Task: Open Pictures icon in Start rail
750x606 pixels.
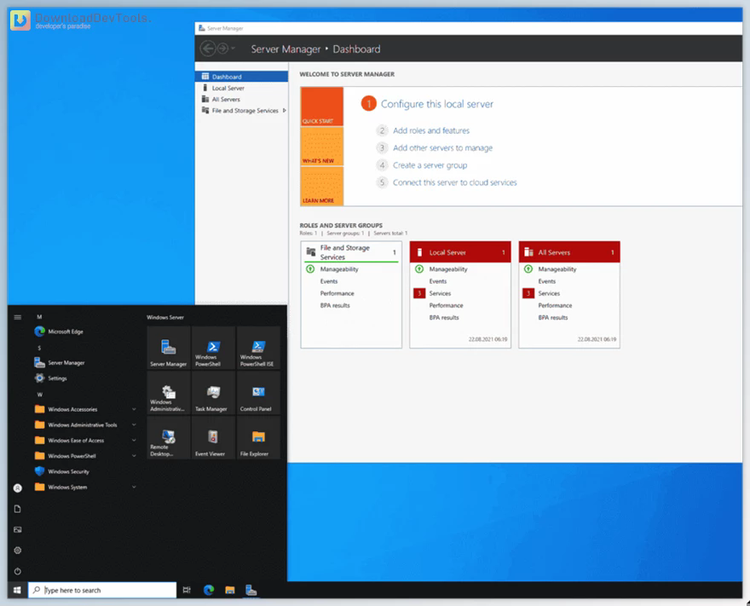Action: 18,529
